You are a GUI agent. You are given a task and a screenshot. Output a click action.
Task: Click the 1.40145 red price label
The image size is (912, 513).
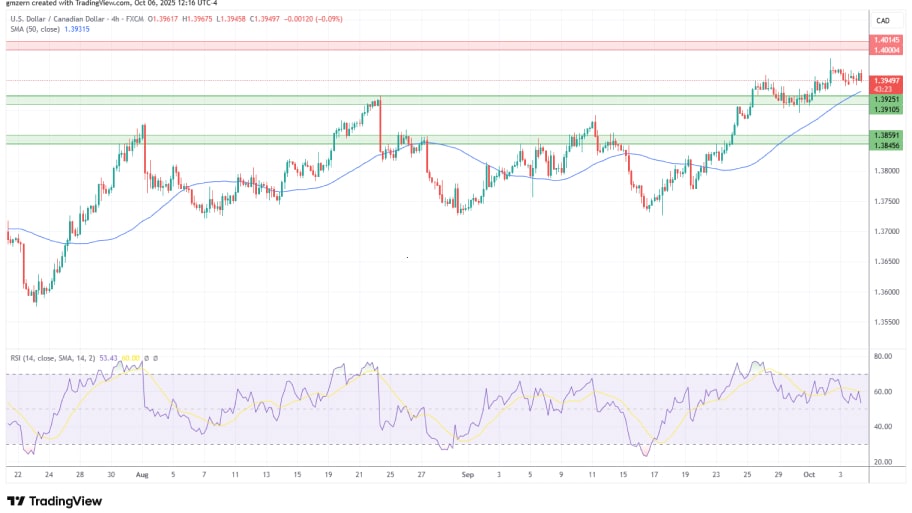pos(886,41)
